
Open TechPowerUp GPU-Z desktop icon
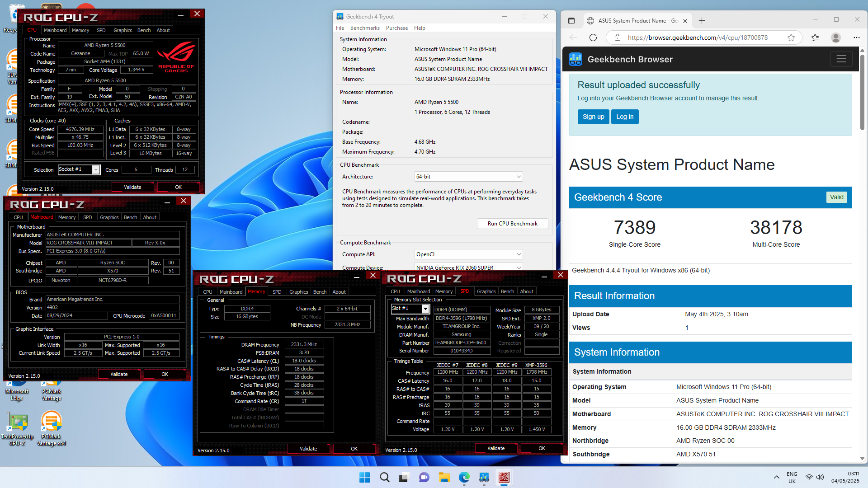point(17,429)
